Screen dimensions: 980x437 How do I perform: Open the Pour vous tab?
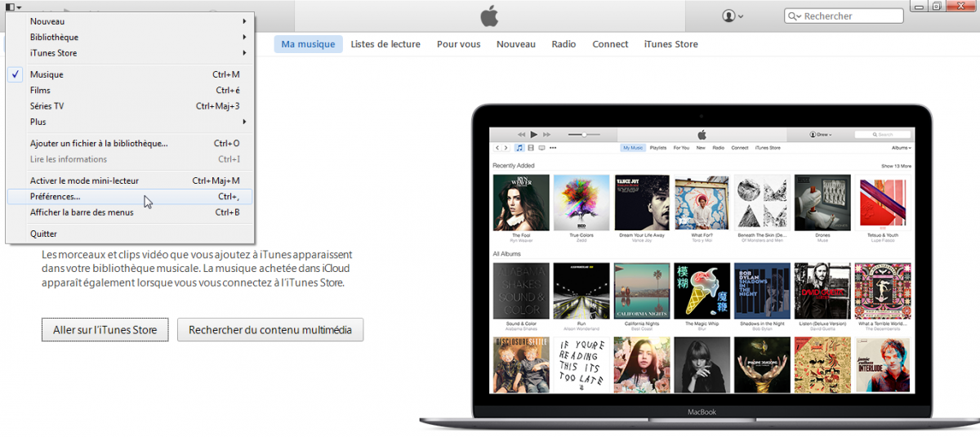(x=458, y=44)
